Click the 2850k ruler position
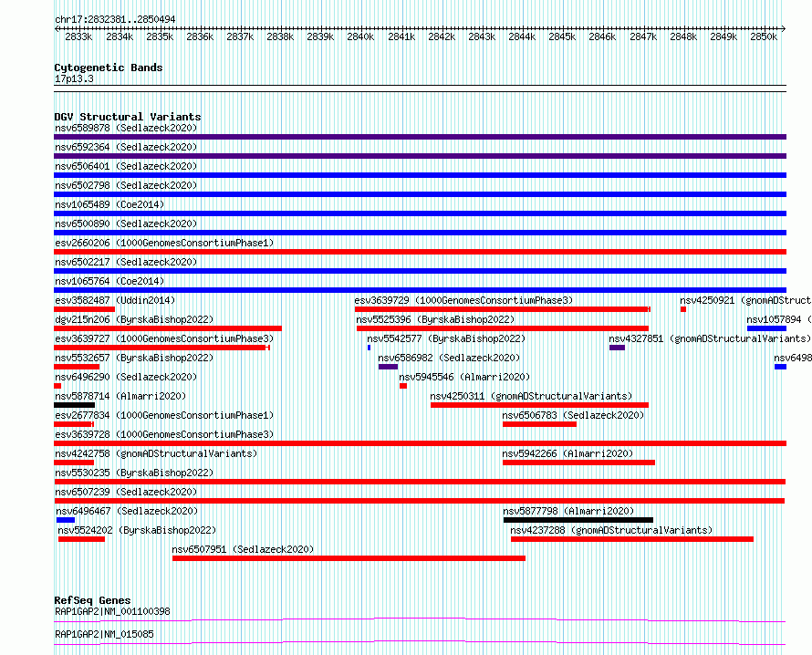This screenshot has height=655, width=812. pos(764,36)
